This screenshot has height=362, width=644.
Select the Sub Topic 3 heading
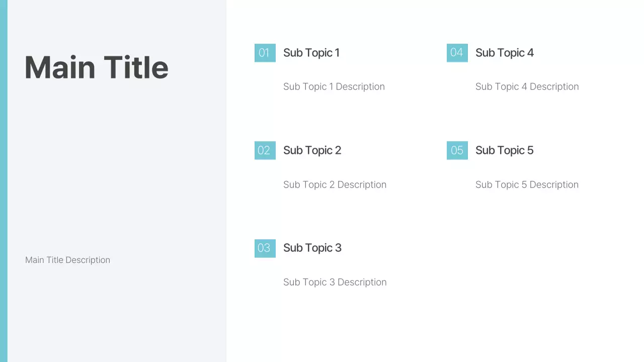[312, 248]
